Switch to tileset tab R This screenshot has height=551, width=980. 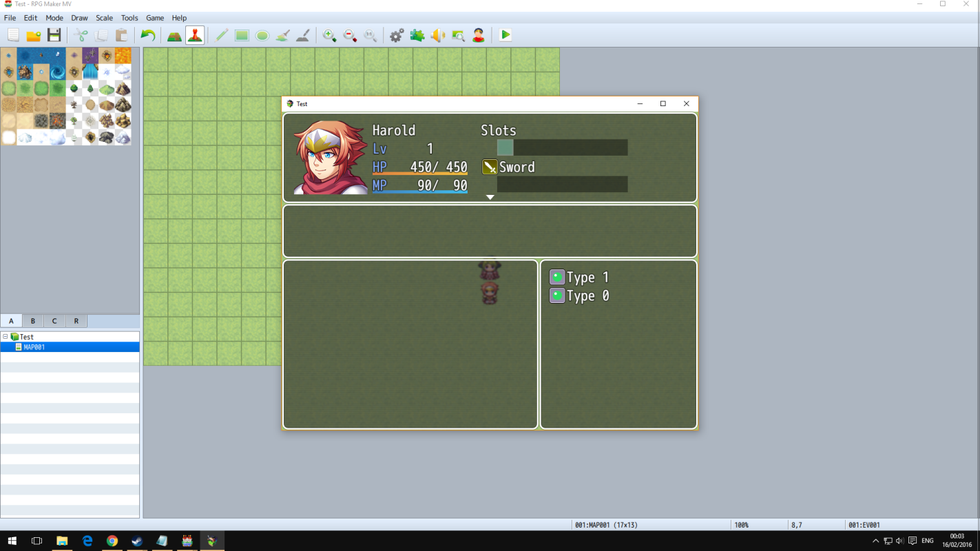coord(76,321)
